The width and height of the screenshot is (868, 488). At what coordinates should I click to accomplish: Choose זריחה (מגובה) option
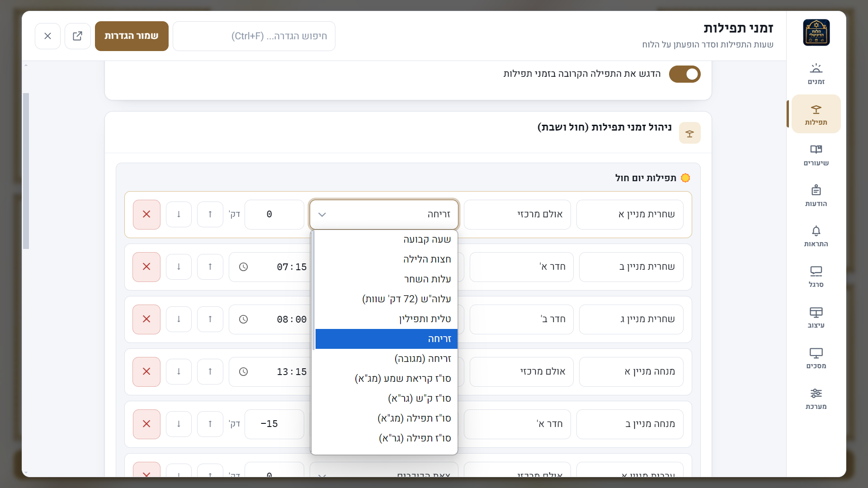click(x=387, y=359)
